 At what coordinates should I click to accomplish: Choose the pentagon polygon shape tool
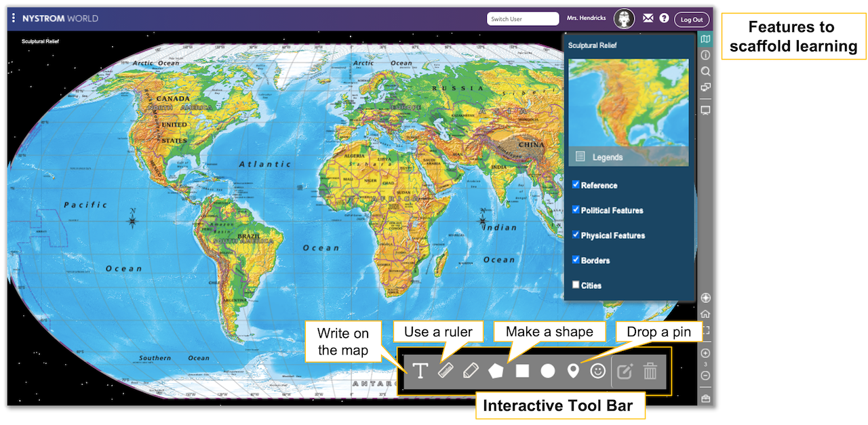(x=496, y=371)
